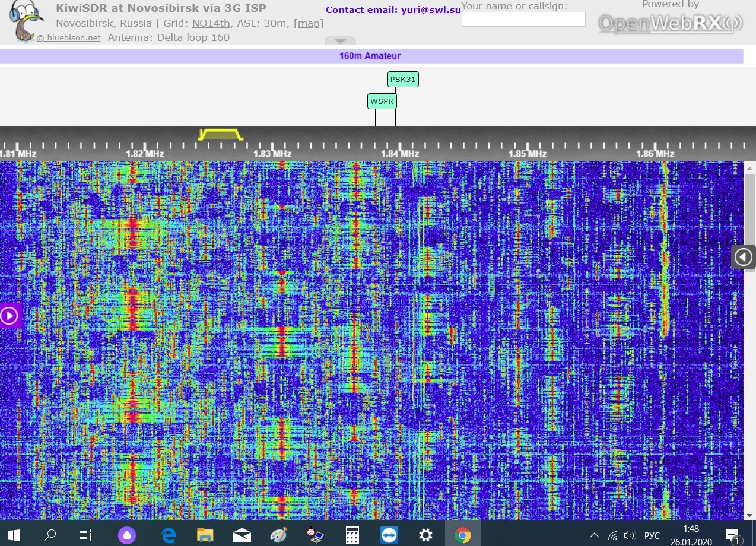Open the Calculator taskbar icon
The image size is (756, 546).
[352, 535]
